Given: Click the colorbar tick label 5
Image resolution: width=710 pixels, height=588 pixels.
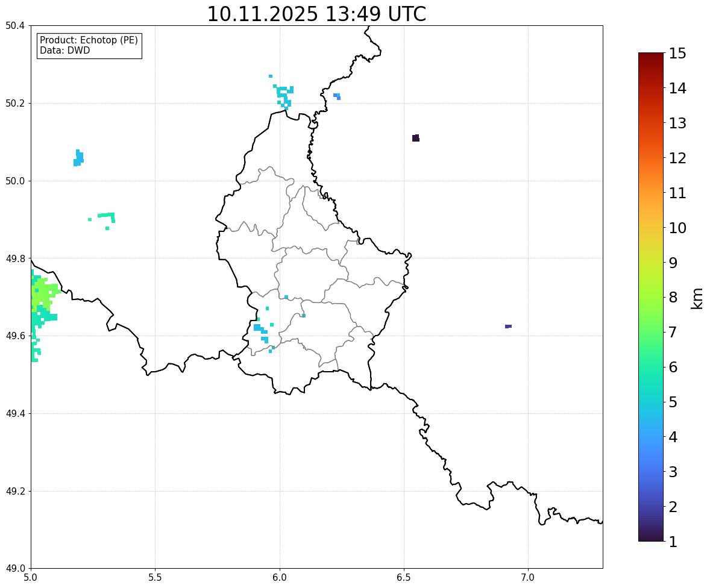Looking at the screenshot, I should 673,402.
